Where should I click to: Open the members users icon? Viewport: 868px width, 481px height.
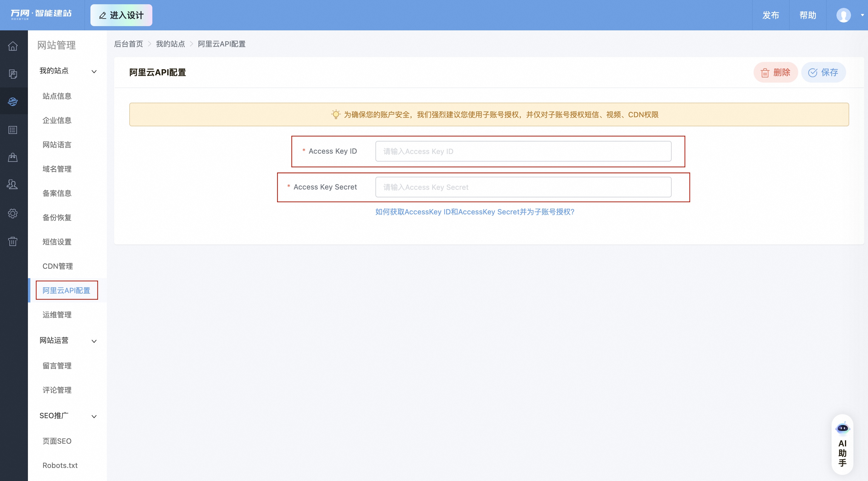[x=13, y=185]
